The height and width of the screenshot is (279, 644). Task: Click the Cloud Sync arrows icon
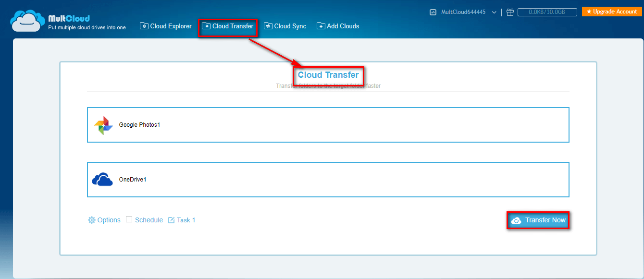tap(268, 26)
